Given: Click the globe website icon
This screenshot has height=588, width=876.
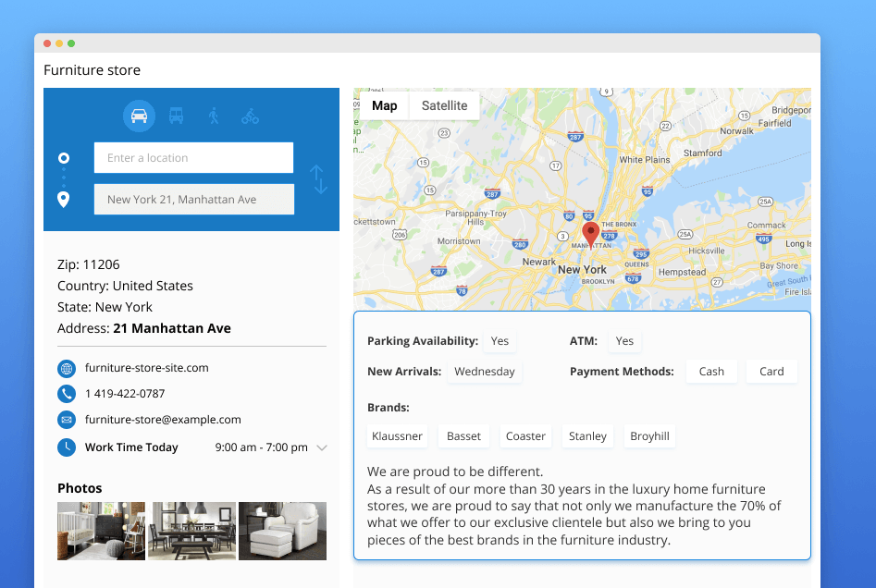Looking at the screenshot, I should (x=67, y=368).
